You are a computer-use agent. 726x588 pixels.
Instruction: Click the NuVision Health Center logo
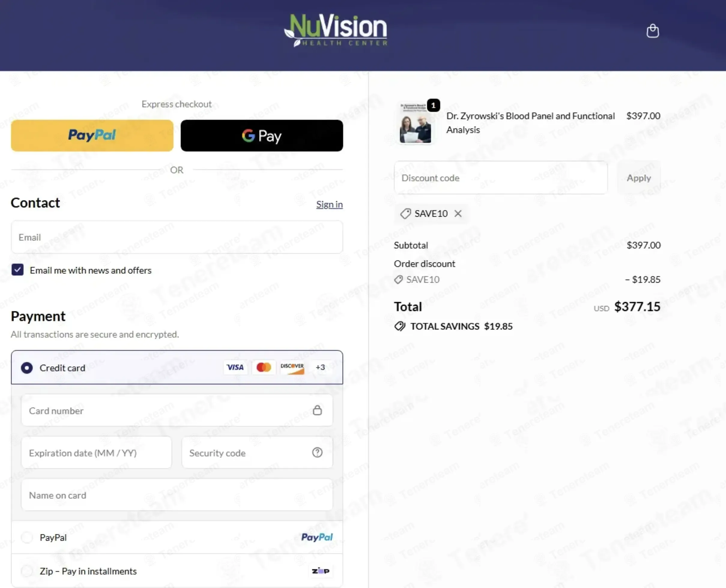coord(336,31)
